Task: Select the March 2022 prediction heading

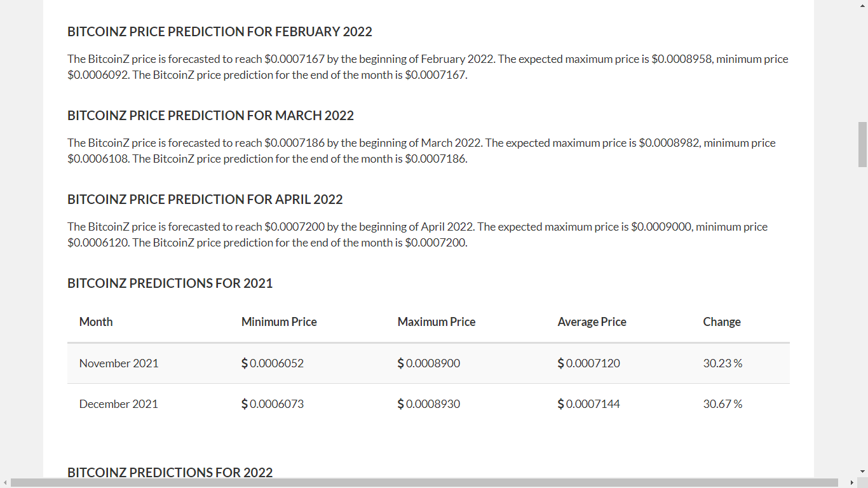Action: (210, 116)
